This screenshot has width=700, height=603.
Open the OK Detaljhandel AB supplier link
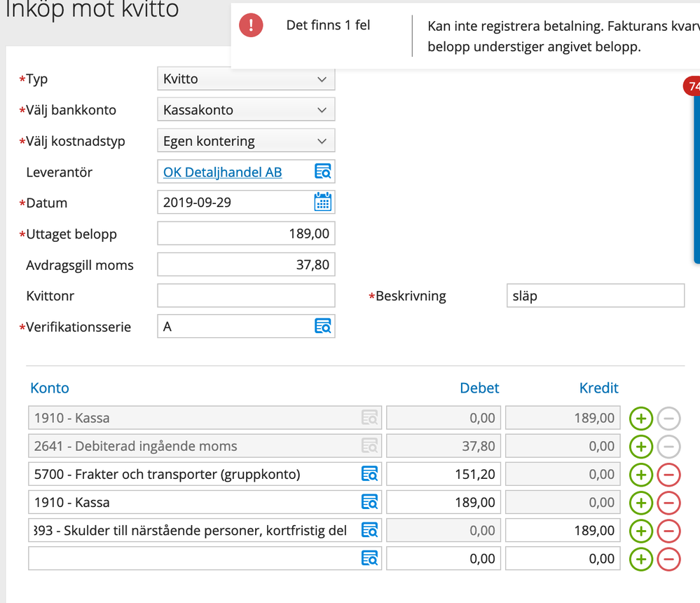pos(222,172)
